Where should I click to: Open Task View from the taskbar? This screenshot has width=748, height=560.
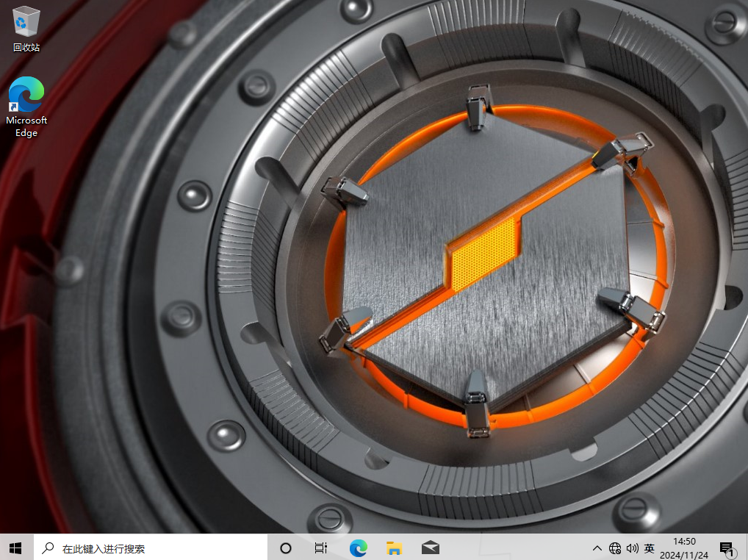click(321, 548)
